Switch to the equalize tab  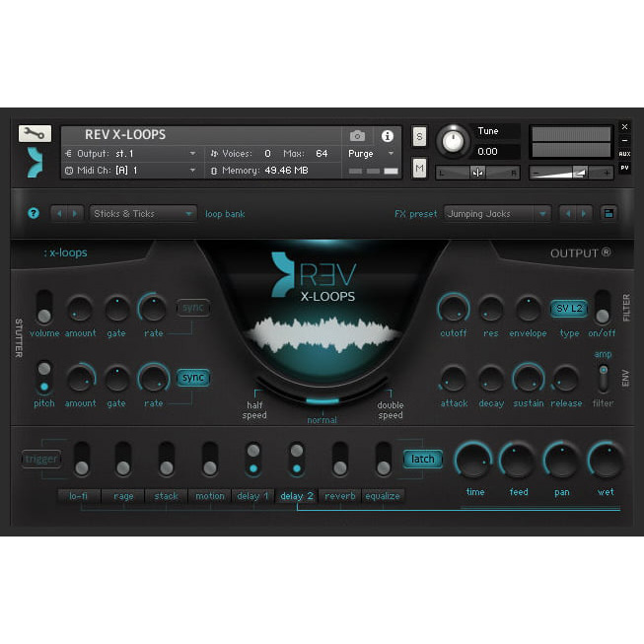click(383, 496)
